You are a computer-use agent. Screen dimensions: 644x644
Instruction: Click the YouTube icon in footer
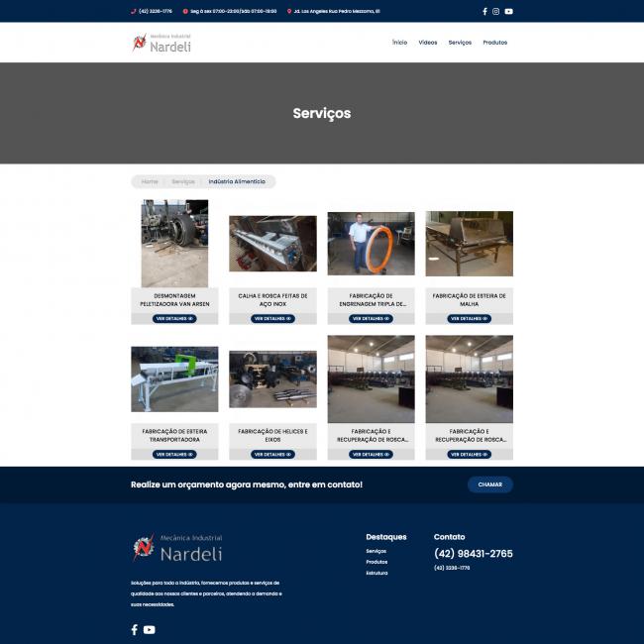pos(149,629)
